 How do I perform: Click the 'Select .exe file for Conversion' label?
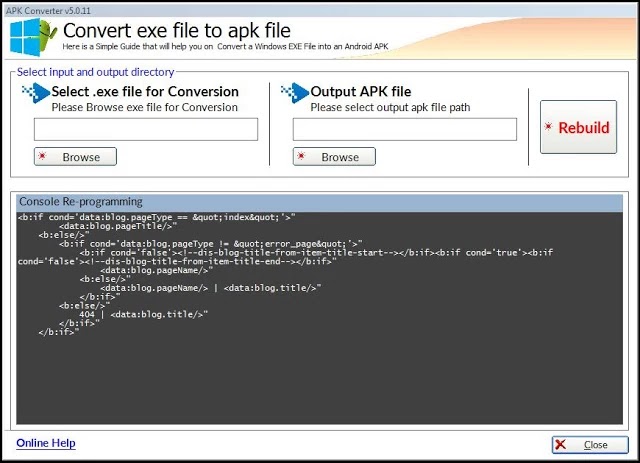[145, 91]
